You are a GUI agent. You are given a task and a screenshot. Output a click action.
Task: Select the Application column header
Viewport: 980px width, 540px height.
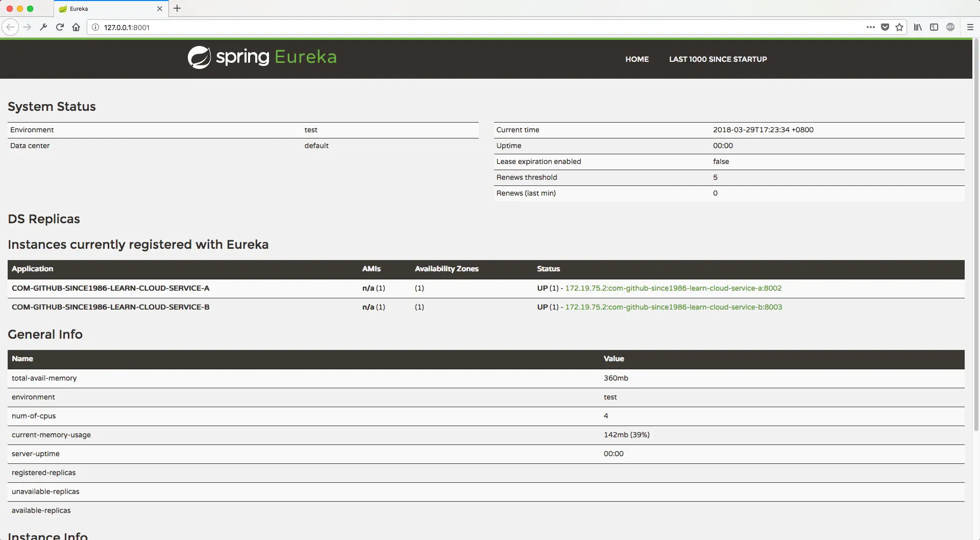[x=32, y=269]
